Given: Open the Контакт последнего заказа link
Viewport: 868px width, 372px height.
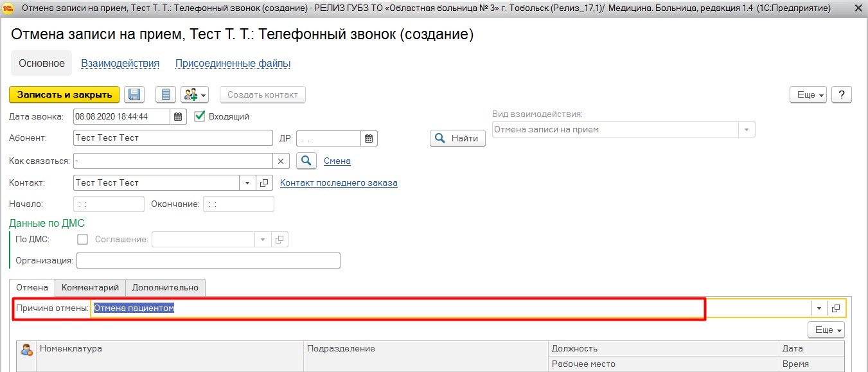Looking at the screenshot, I should [x=339, y=183].
